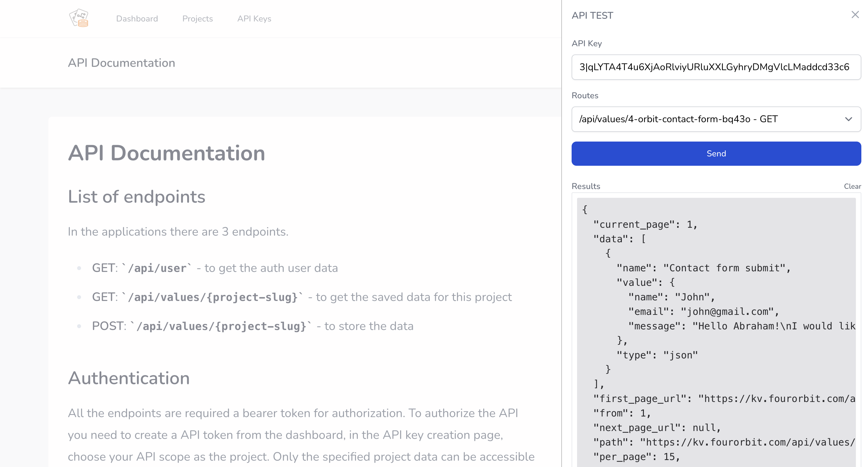Click the API Key input field
This screenshot has height=467, width=868.
tap(716, 67)
